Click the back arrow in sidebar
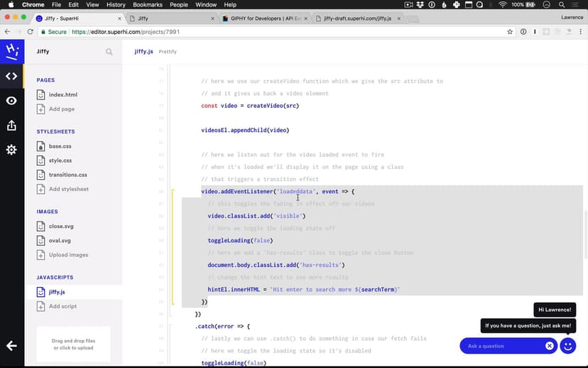 click(x=11, y=346)
